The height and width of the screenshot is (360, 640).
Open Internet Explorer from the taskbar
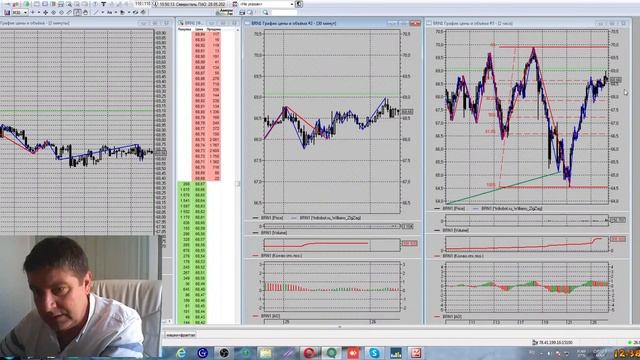[x=181, y=353]
